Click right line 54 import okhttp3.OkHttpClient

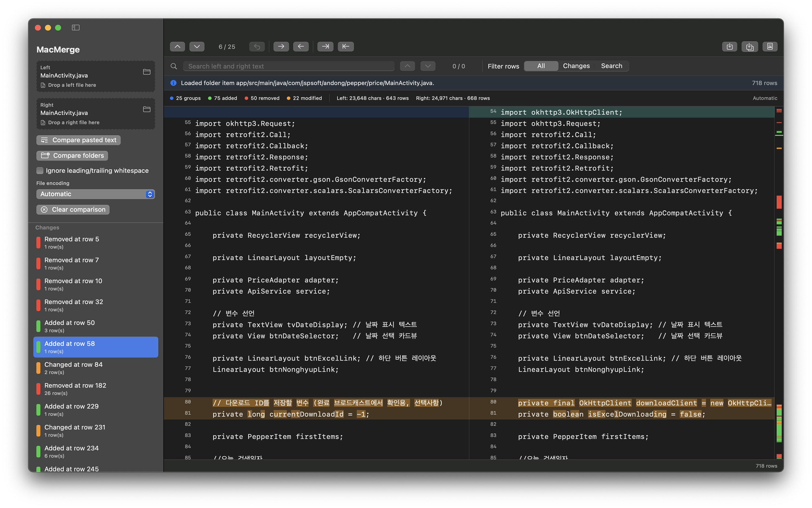[561, 112]
